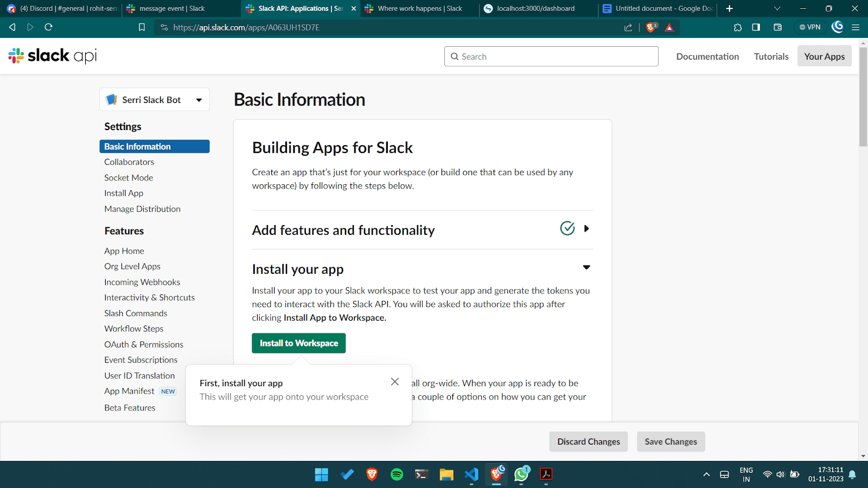Screen dimensions: 868x488
Task: Switch to the Where work happens tab
Action: 420,9
